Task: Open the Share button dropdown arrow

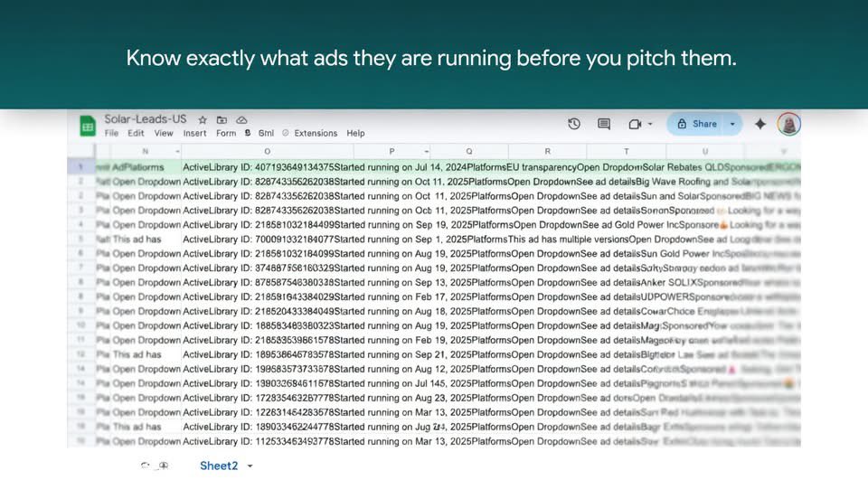Action: point(732,124)
